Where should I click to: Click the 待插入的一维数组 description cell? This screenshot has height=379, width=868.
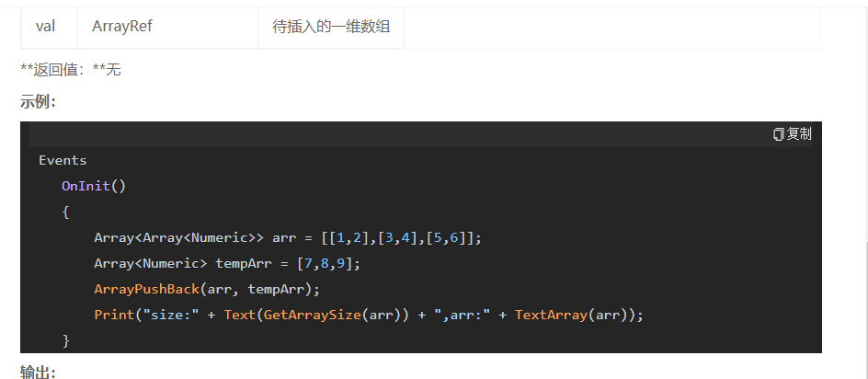point(331,26)
